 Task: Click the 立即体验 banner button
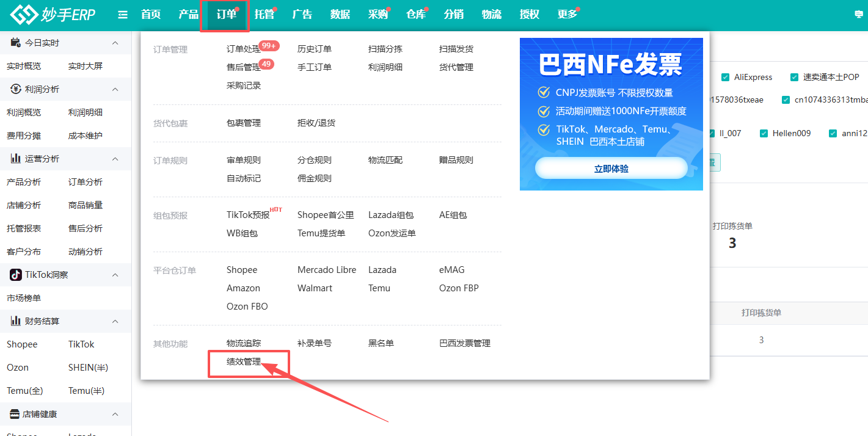pyautogui.click(x=611, y=169)
